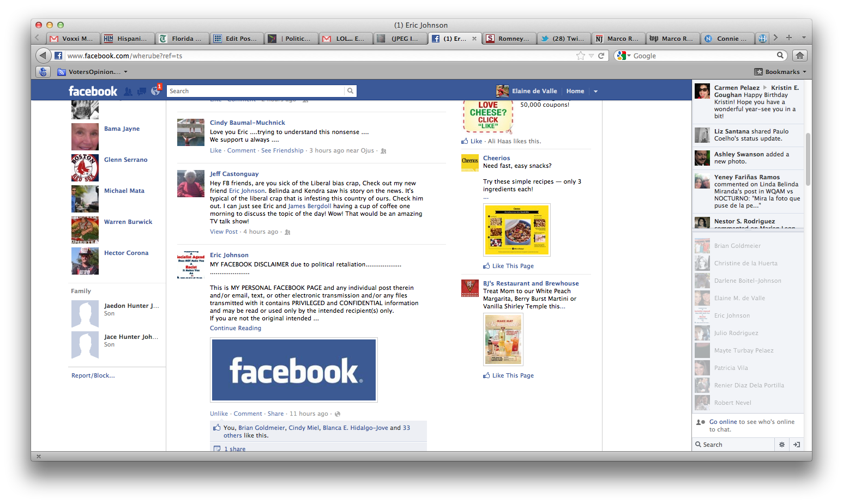Open a new tab with the plus button
This screenshot has height=504, width=843.
[788, 38]
